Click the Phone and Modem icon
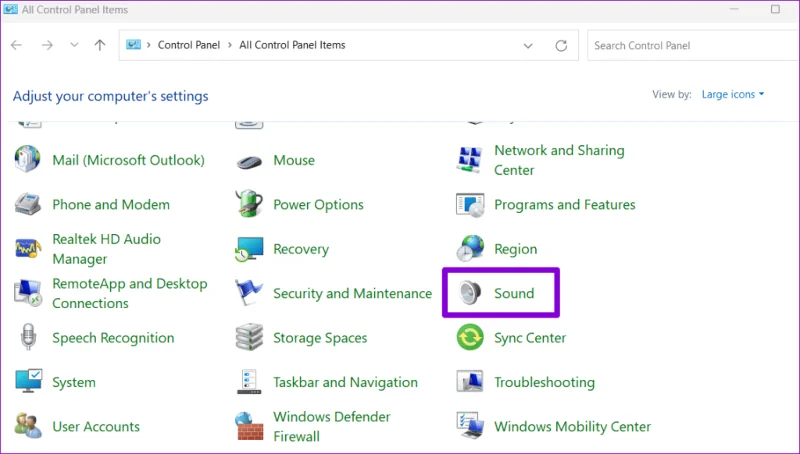Screen dimensions: 800x454 28,204
